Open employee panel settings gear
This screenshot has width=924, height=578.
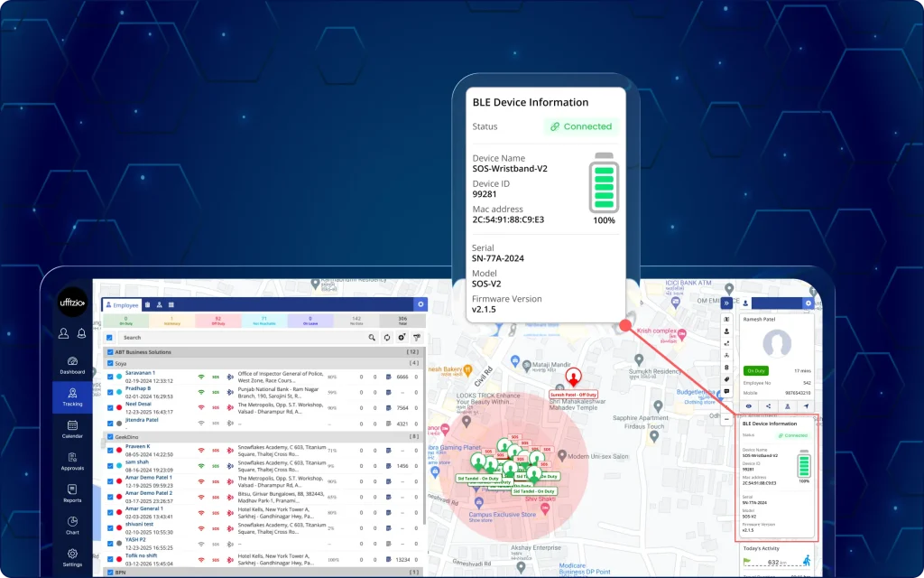[x=420, y=304]
